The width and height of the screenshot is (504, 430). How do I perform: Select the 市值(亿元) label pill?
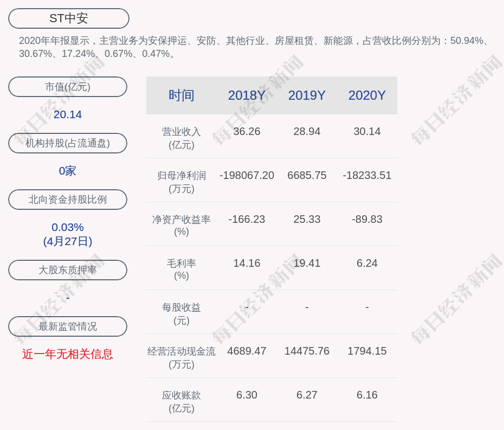coord(68,87)
